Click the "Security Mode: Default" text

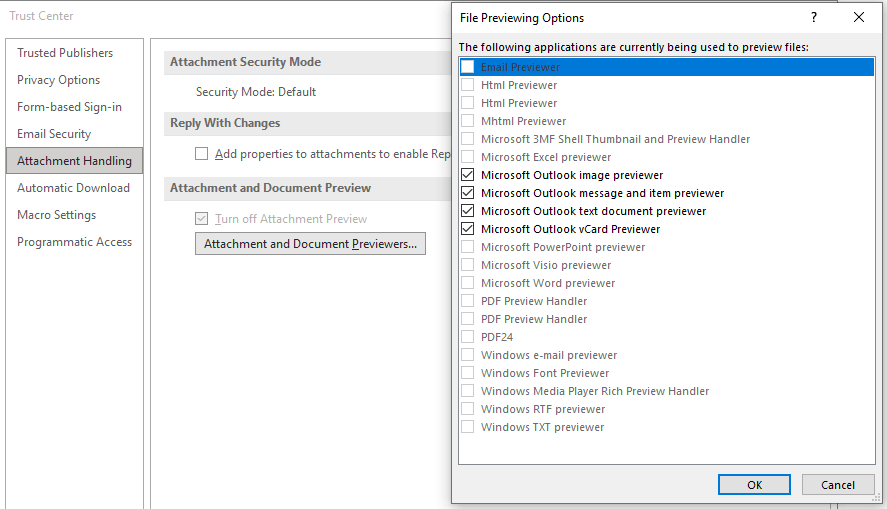click(256, 92)
